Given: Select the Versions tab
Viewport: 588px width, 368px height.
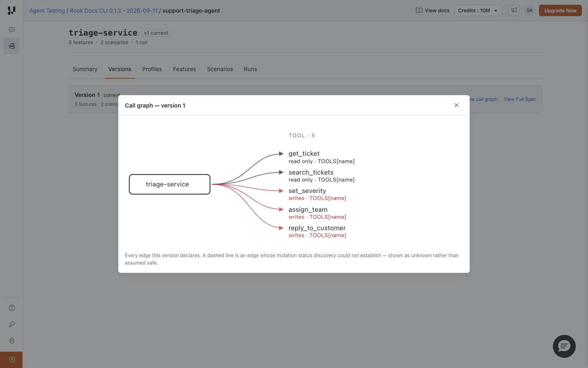Looking at the screenshot, I should (x=120, y=69).
